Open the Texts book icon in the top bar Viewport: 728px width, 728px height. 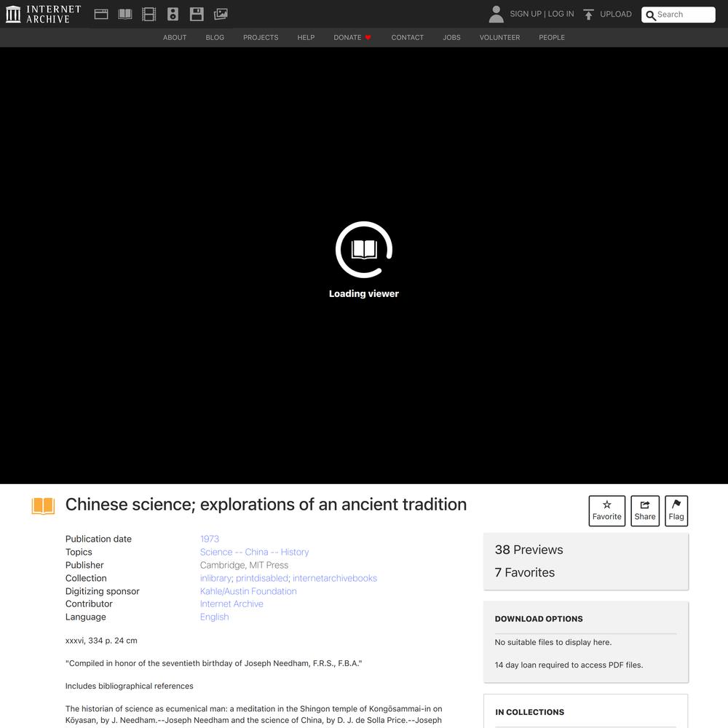[x=125, y=15]
